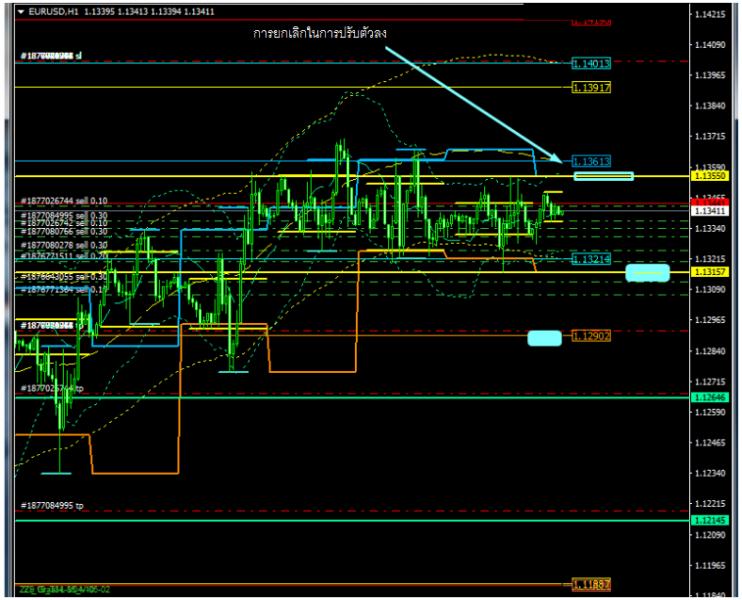
Task: Click the yellow 1.13550 price tag on the axis
Action: coord(710,176)
